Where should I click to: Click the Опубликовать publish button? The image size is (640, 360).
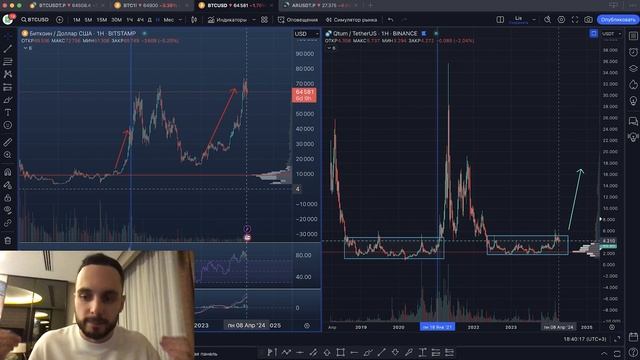[618, 20]
